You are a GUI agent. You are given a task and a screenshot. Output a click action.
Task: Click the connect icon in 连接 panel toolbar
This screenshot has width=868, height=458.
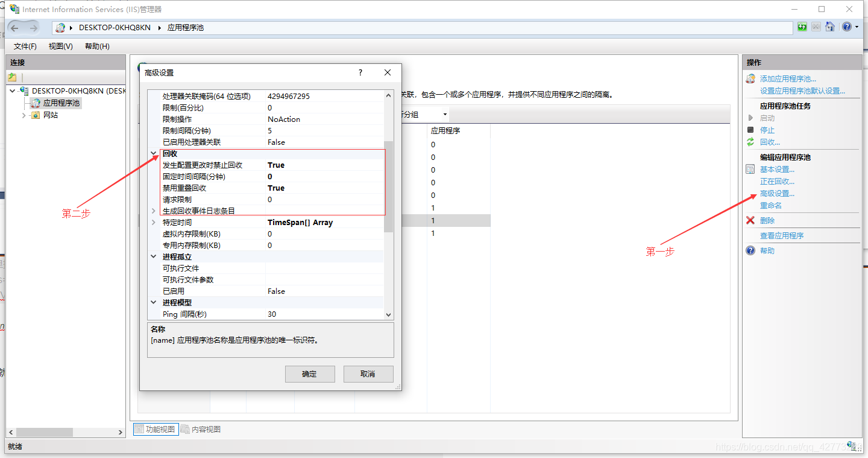[x=12, y=77]
